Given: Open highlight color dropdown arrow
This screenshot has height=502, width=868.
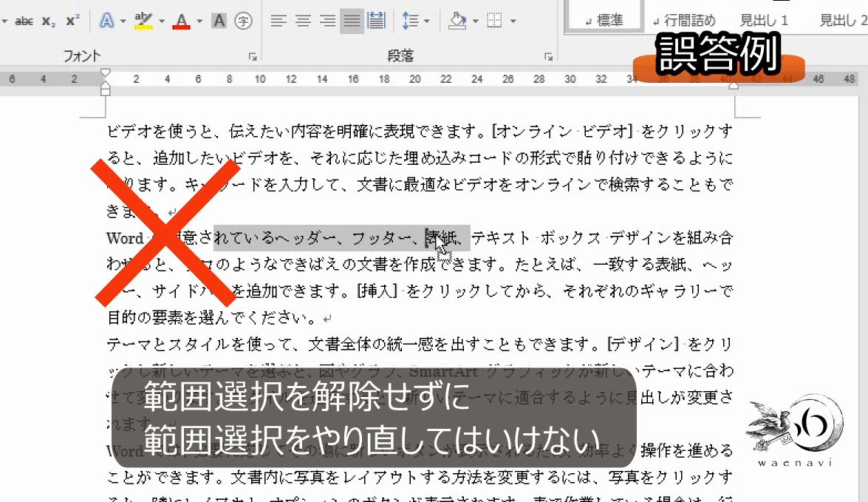Looking at the screenshot, I should [162, 21].
